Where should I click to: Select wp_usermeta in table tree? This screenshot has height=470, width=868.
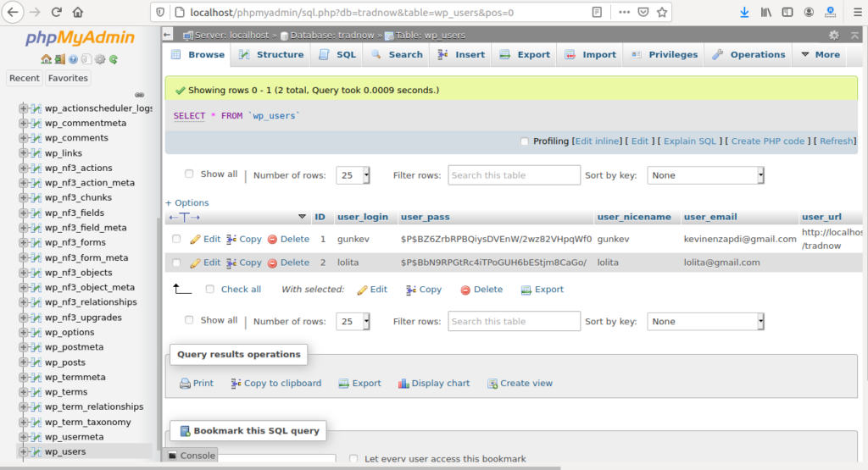[x=75, y=437]
